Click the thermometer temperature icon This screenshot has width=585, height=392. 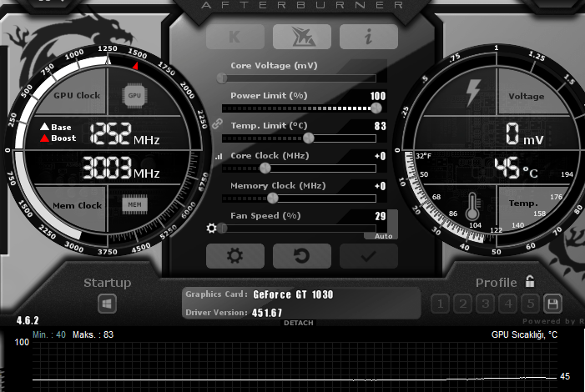472,206
